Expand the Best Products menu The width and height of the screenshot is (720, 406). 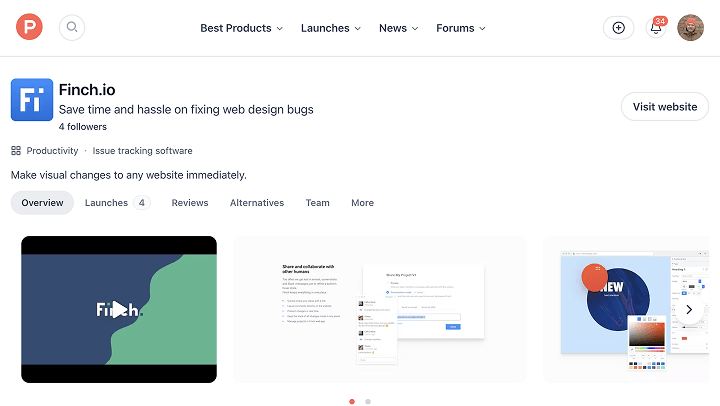[242, 28]
